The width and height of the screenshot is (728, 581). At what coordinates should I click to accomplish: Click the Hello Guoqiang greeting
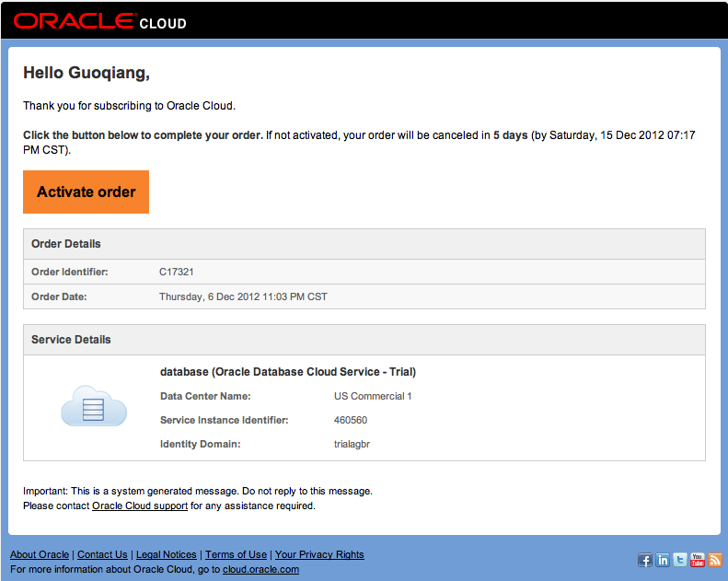click(x=87, y=73)
